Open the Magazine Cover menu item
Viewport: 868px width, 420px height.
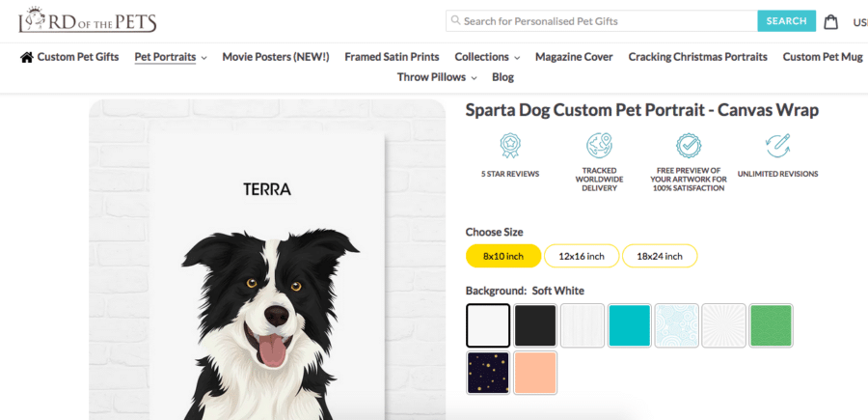pos(574,57)
